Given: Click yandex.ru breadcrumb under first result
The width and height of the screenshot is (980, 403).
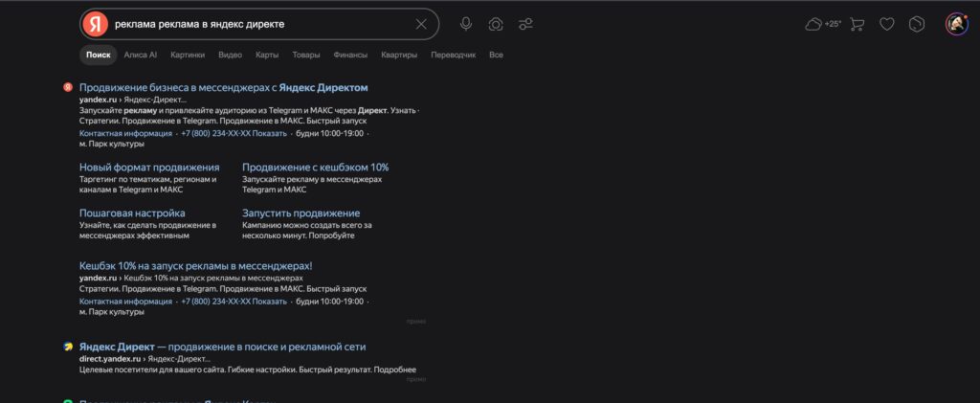Looking at the screenshot, I should click(99, 100).
